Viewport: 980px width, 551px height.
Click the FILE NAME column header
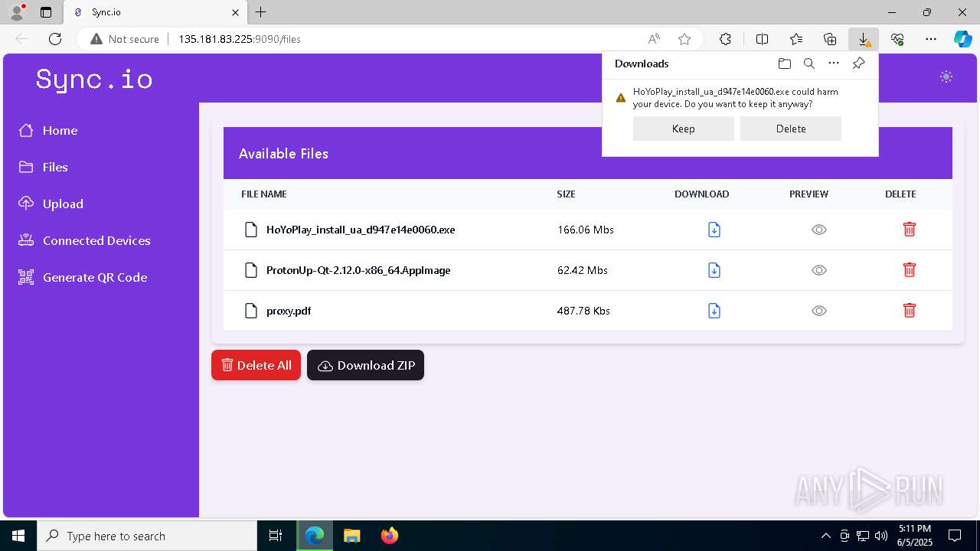pos(264,194)
